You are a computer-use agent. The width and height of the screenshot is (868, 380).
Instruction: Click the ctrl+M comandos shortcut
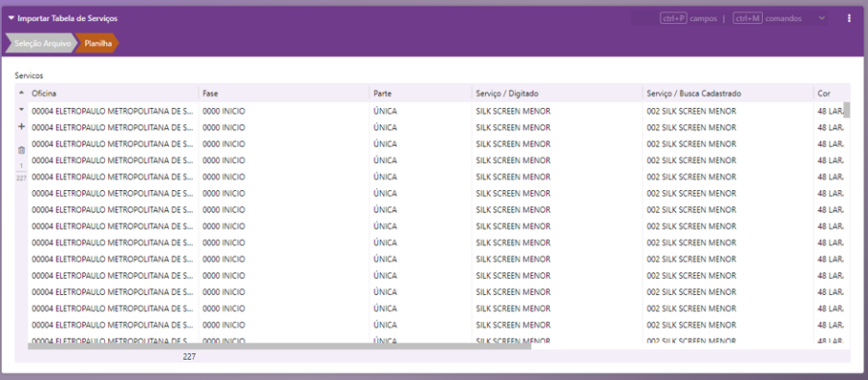[767, 18]
